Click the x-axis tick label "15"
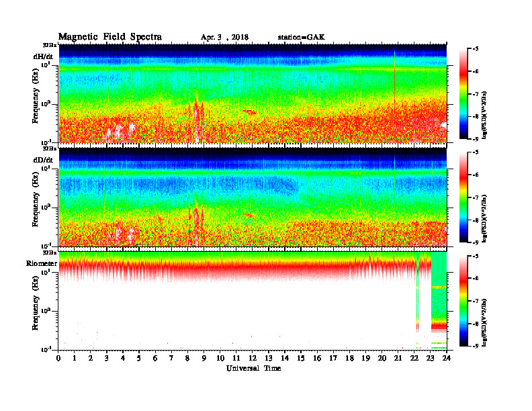This screenshot has width=532, height=411. [x=301, y=358]
